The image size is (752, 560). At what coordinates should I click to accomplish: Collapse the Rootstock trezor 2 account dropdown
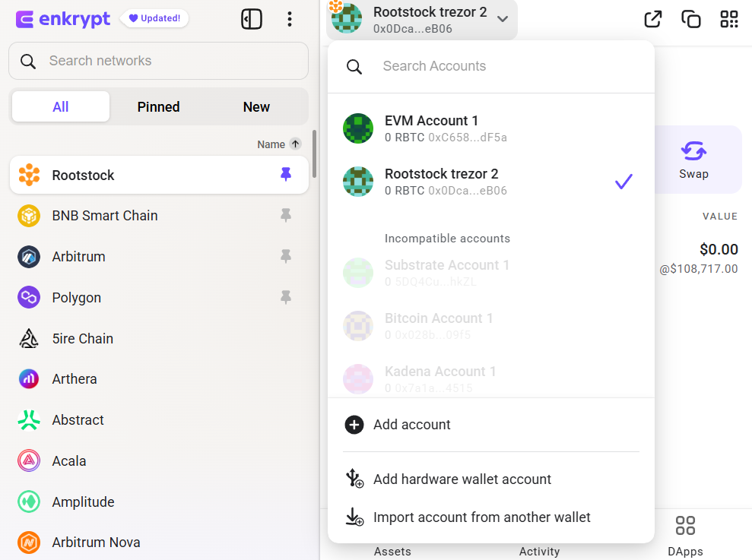503,19
